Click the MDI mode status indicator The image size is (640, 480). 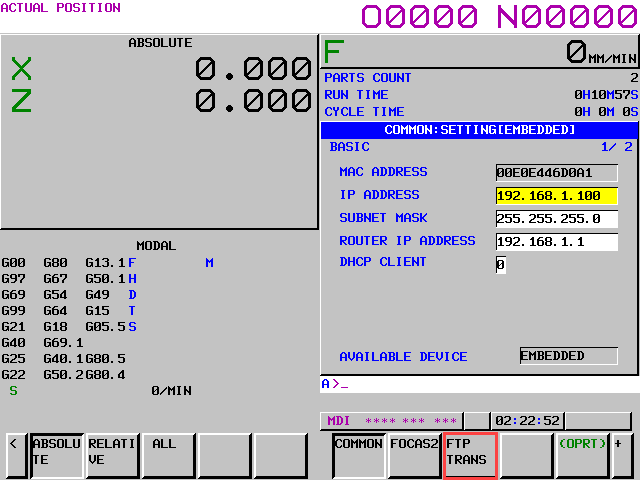point(338,420)
